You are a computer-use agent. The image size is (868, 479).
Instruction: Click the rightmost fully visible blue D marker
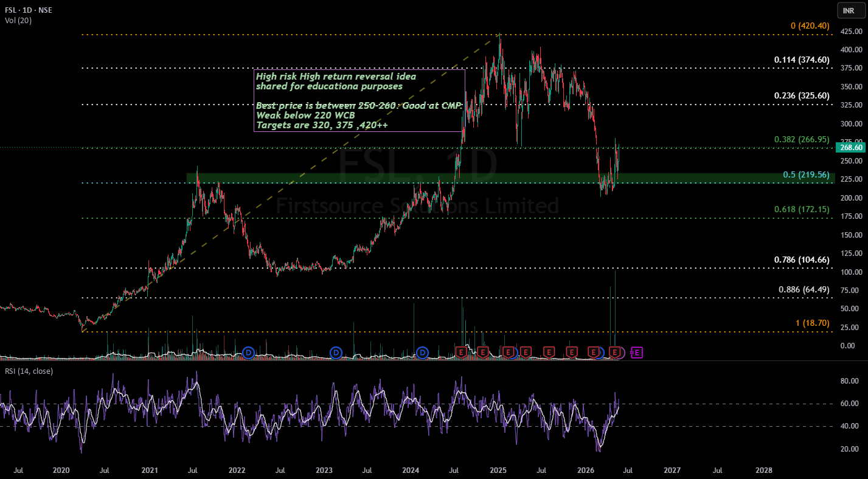[423, 352]
